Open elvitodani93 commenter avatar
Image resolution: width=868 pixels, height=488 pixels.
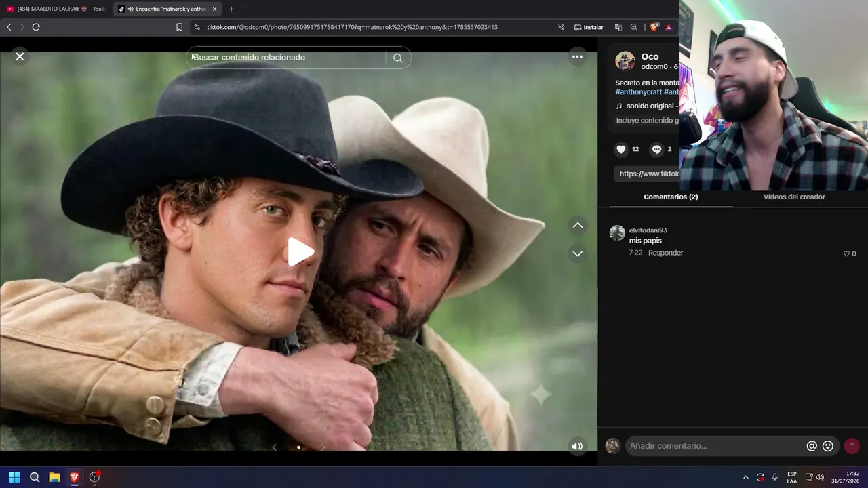[617, 233]
